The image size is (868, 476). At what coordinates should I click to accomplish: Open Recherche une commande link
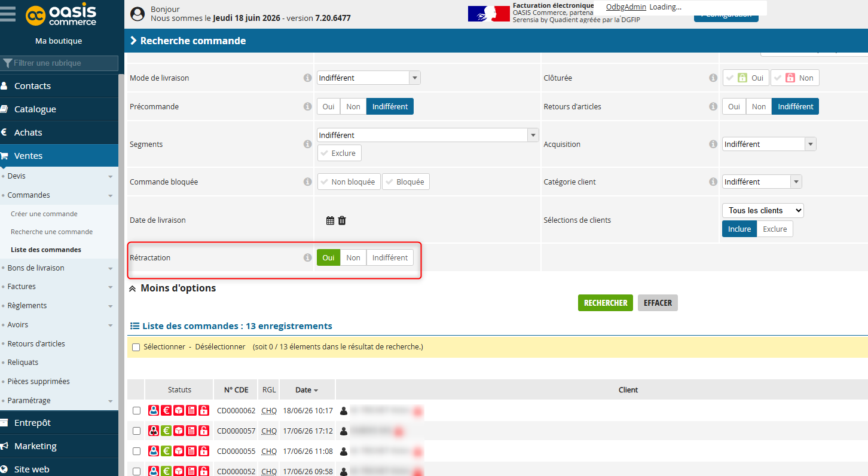(52, 232)
